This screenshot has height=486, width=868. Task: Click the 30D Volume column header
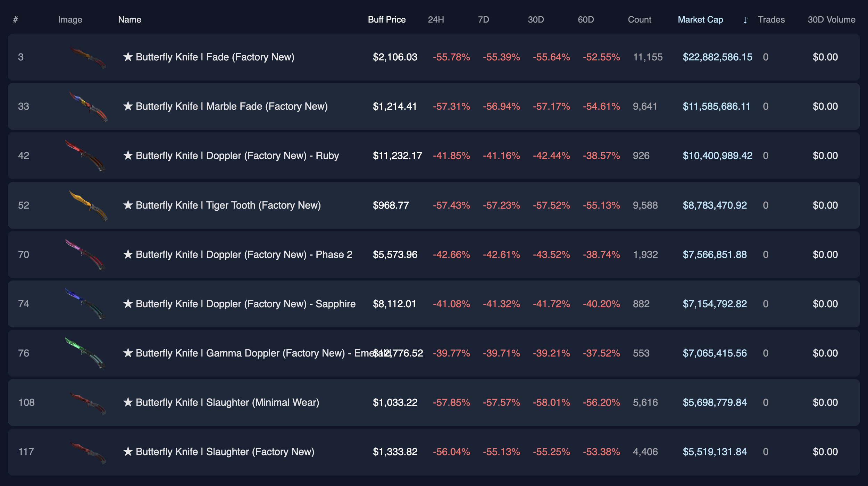(x=831, y=20)
